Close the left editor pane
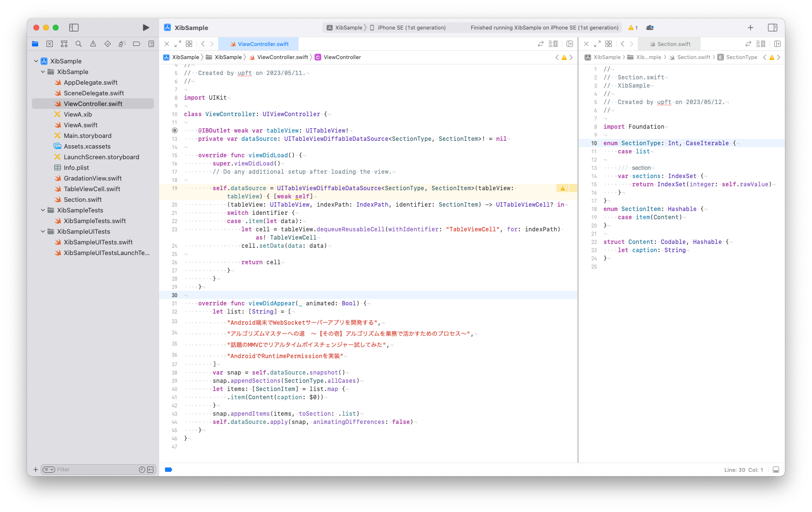 [167, 44]
